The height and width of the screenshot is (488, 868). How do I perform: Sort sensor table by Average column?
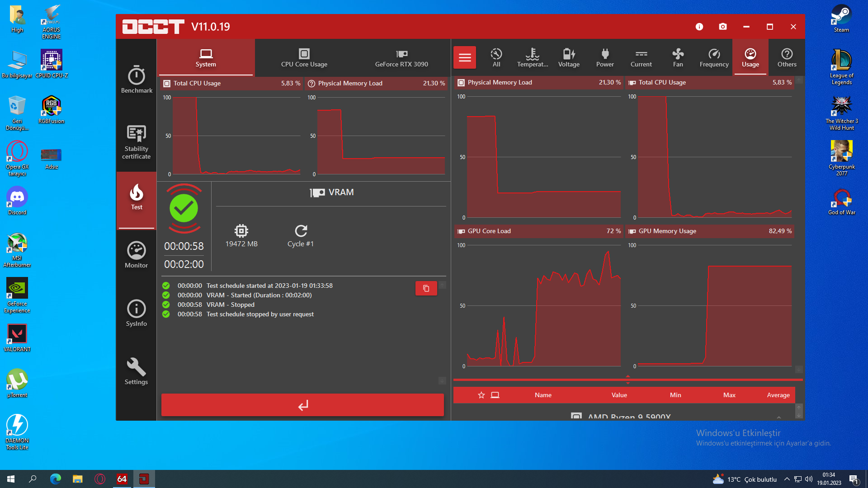tap(778, 395)
